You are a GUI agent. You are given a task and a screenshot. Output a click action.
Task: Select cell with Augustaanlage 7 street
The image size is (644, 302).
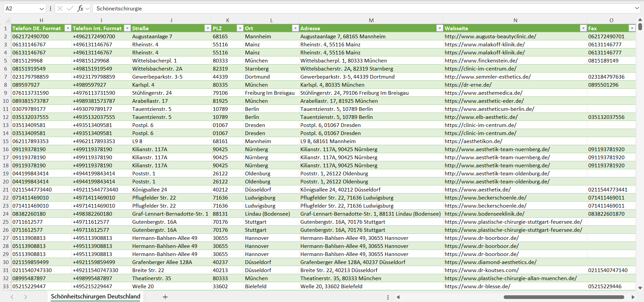coord(171,36)
